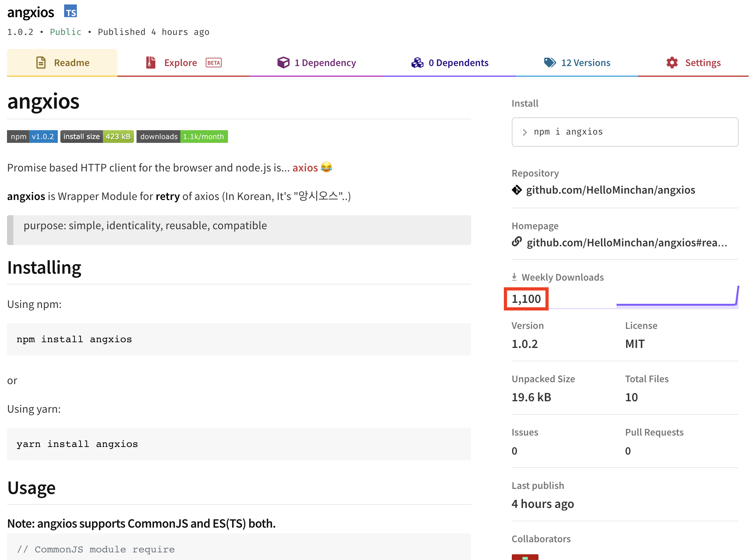
Task: Click the Dependency box icon
Action: tap(284, 63)
